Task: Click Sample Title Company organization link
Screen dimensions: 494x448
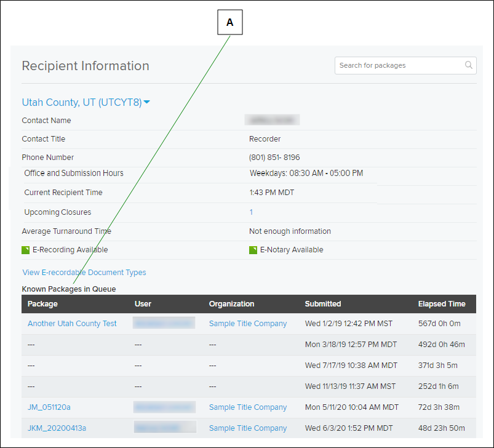Action: click(248, 323)
